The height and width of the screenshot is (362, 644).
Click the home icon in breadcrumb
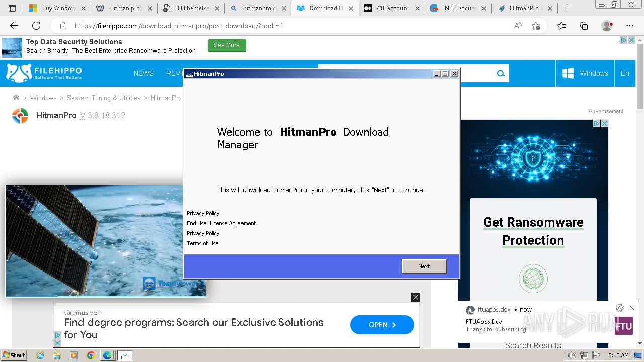[16, 98]
